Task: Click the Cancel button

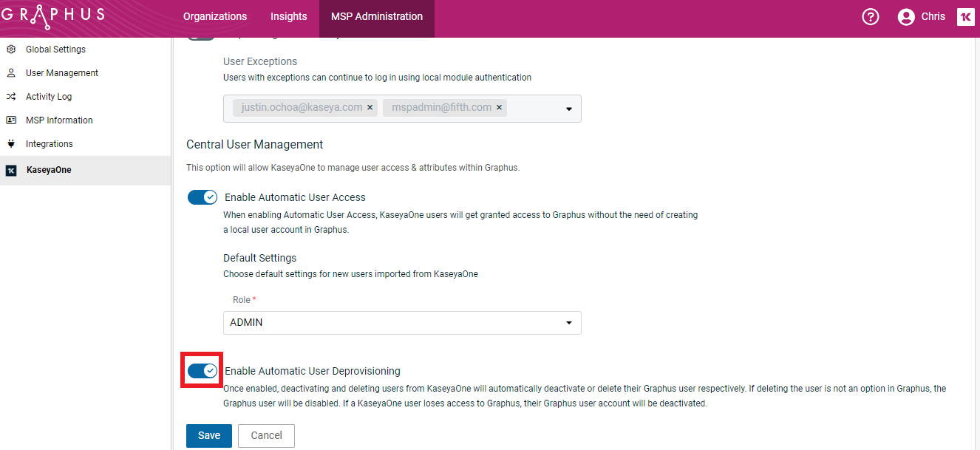Action: pos(266,436)
